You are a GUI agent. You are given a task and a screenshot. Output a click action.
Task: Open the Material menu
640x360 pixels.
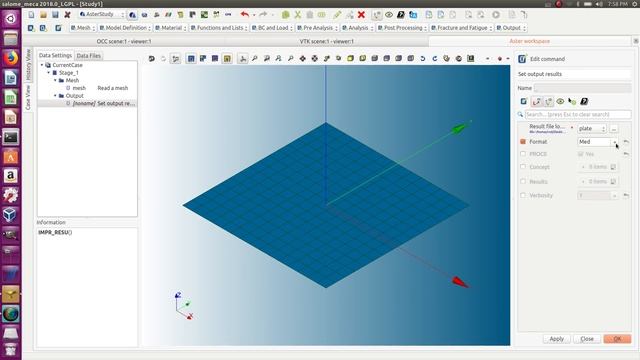171,28
